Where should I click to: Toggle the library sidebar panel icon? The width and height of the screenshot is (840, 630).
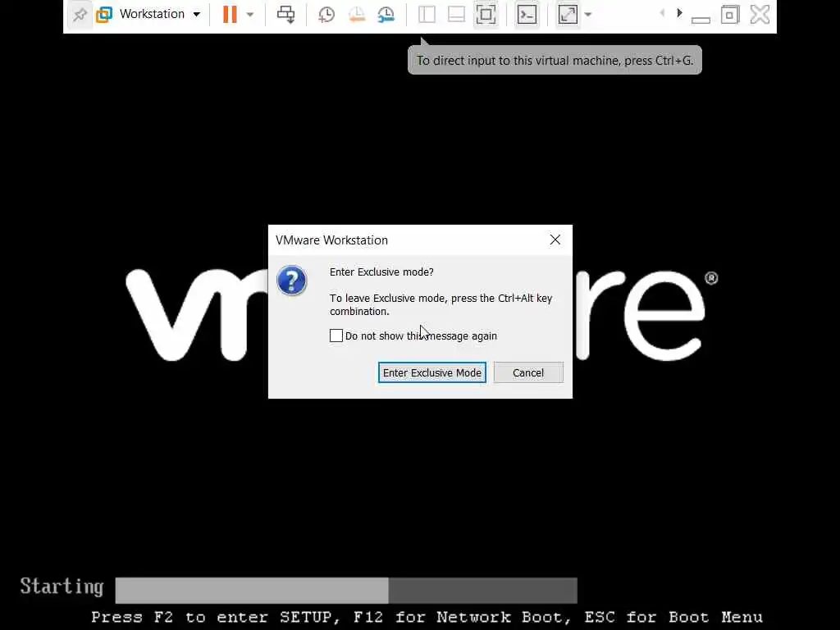[427, 15]
